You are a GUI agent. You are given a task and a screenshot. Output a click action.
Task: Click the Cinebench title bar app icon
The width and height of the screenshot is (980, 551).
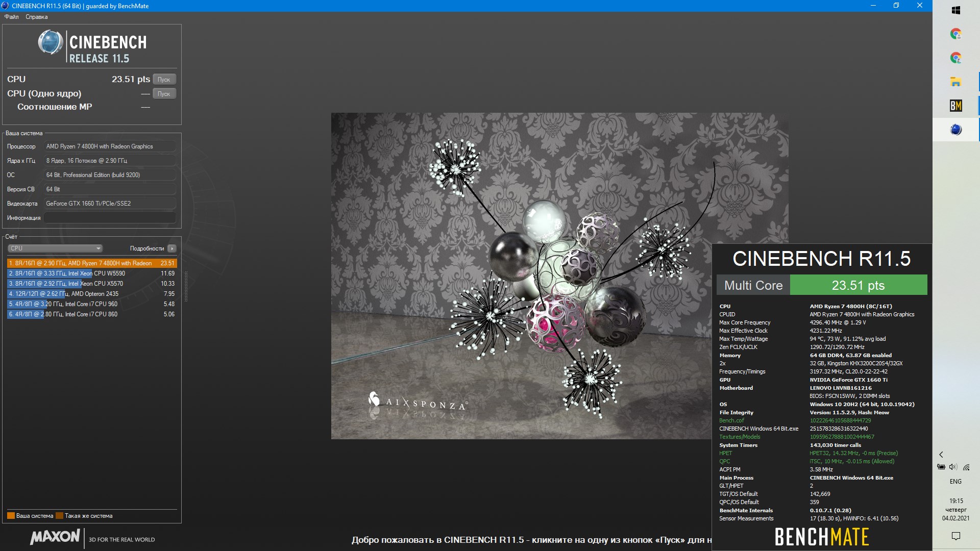pos(5,6)
